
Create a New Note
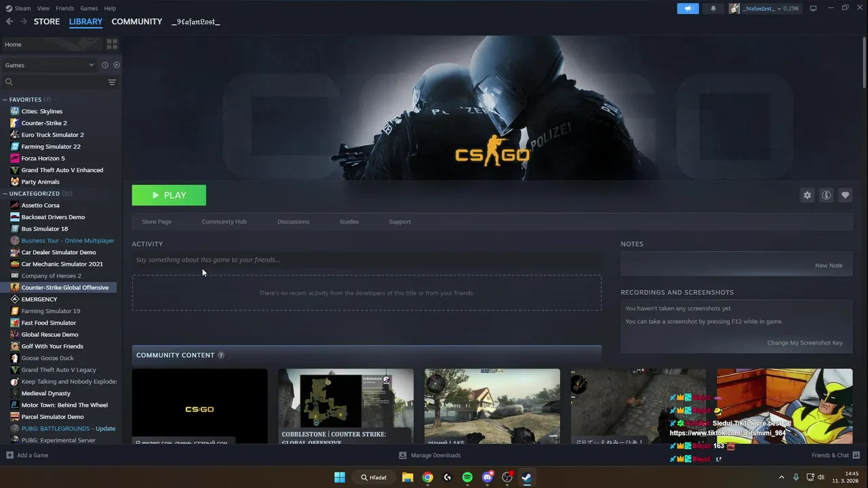pyautogui.click(x=829, y=266)
